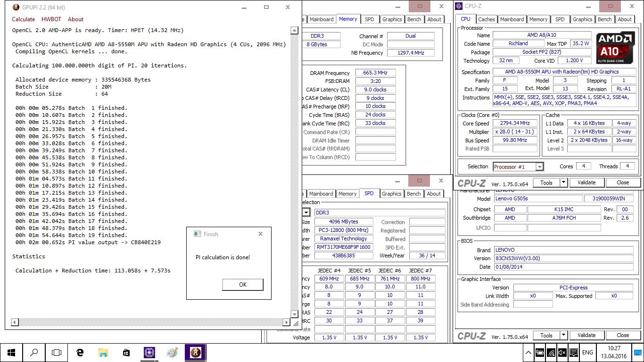Click Close in the CPU tab window
This screenshot has width=644, height=362.
tap(623, 182)
